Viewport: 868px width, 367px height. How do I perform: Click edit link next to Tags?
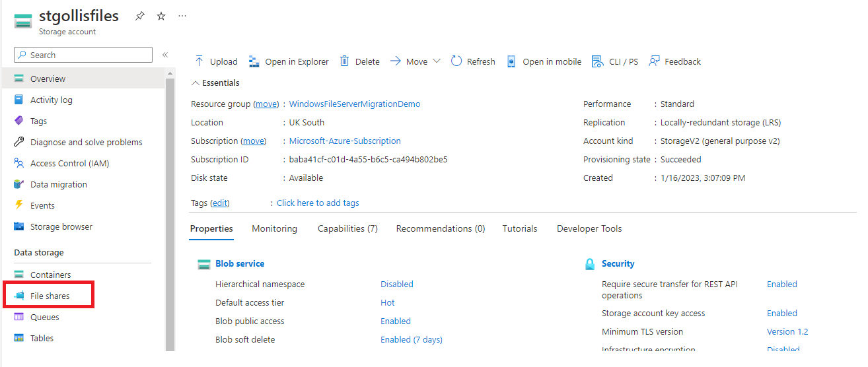coord(220,203)
